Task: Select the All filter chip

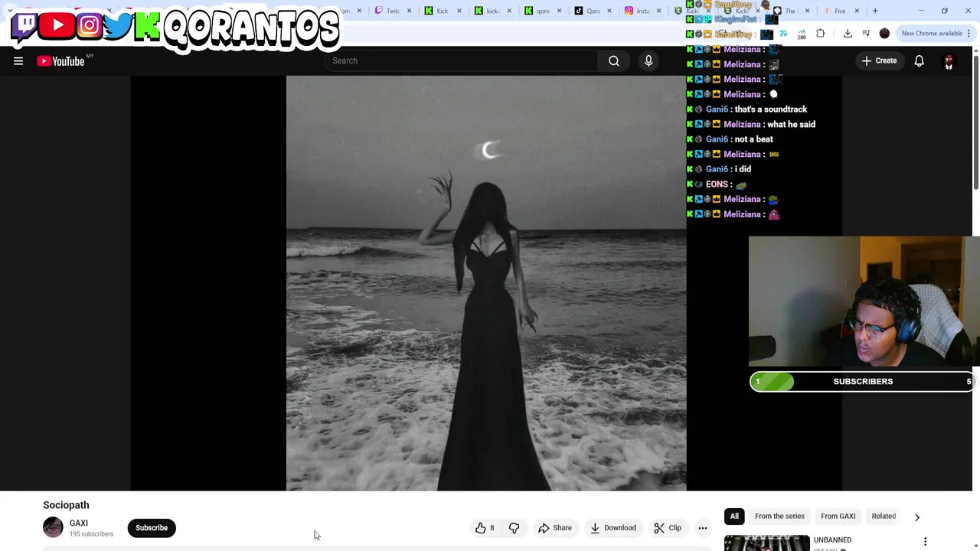Action: [x=734, y=516]
